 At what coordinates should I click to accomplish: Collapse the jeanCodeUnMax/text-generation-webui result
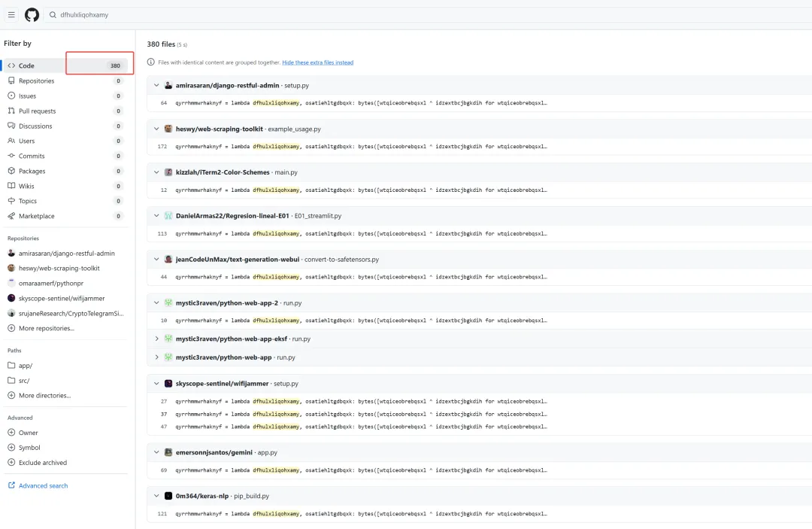(x=156, y=260)
